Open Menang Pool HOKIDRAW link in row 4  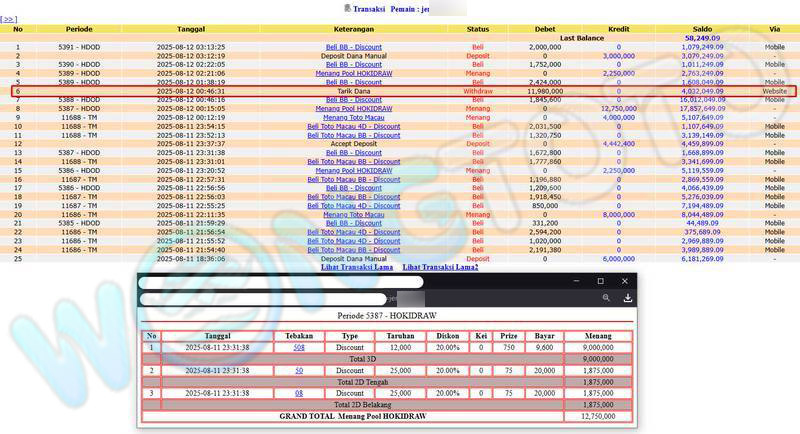pos(353,73)
